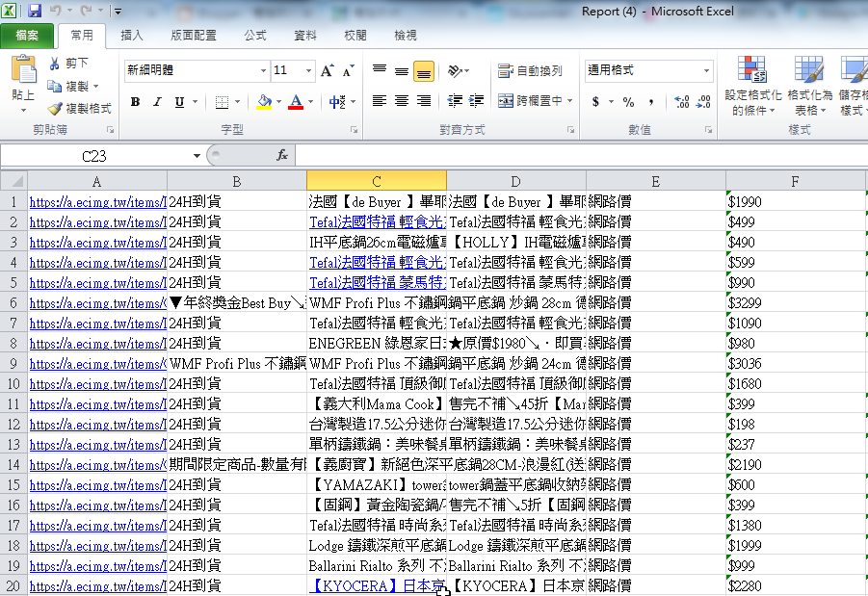Click the formula bar input field
The height and width of the screenshot is (596, 868).
pyautogui.click(x=581, y=156)
